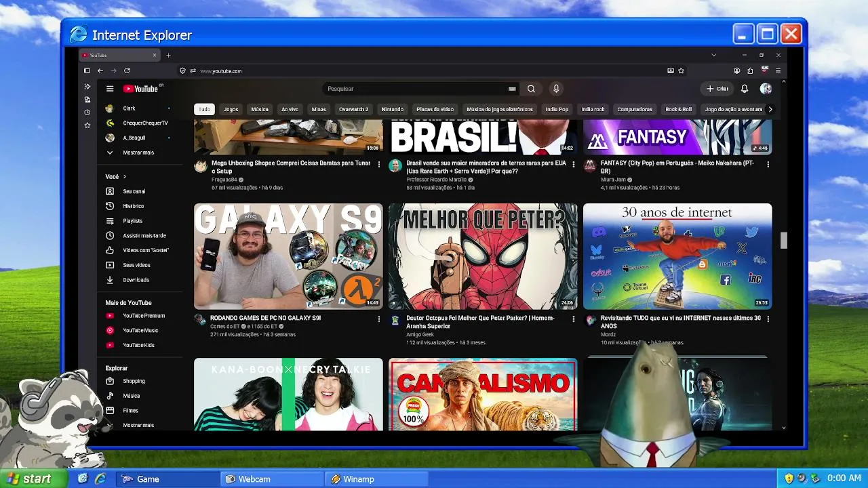Select the Ao vivo filter chip
Viewport: 868px width, 488px height.
pyautogui.click(x=290, y=109)
